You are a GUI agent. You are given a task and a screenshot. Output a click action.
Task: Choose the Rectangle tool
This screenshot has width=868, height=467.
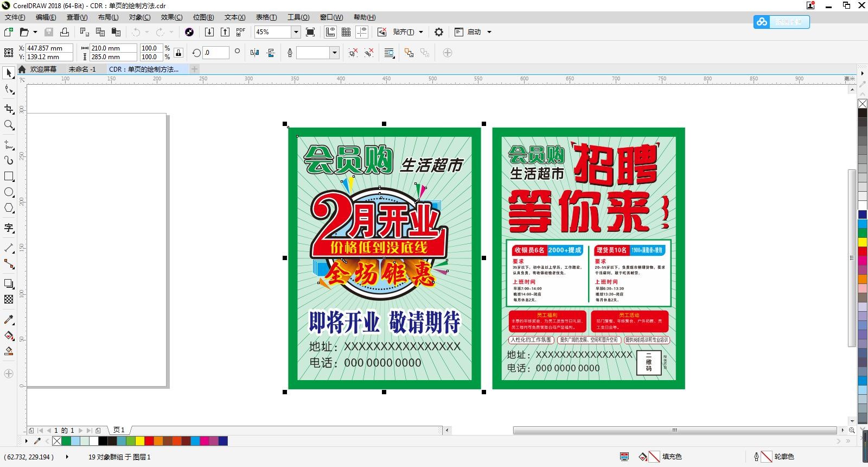click(x=9, y=176)
